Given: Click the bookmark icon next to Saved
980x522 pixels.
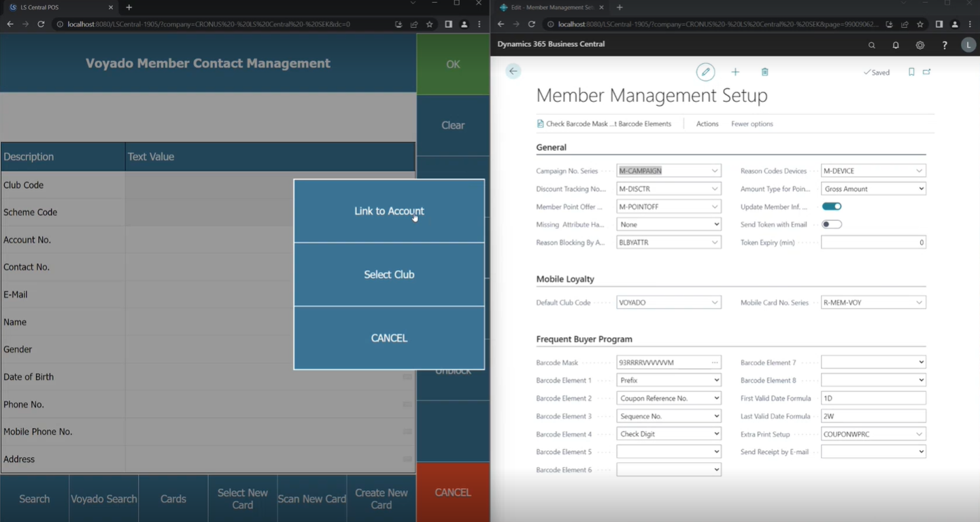Looking at the screenshot, I should (911, 71).
